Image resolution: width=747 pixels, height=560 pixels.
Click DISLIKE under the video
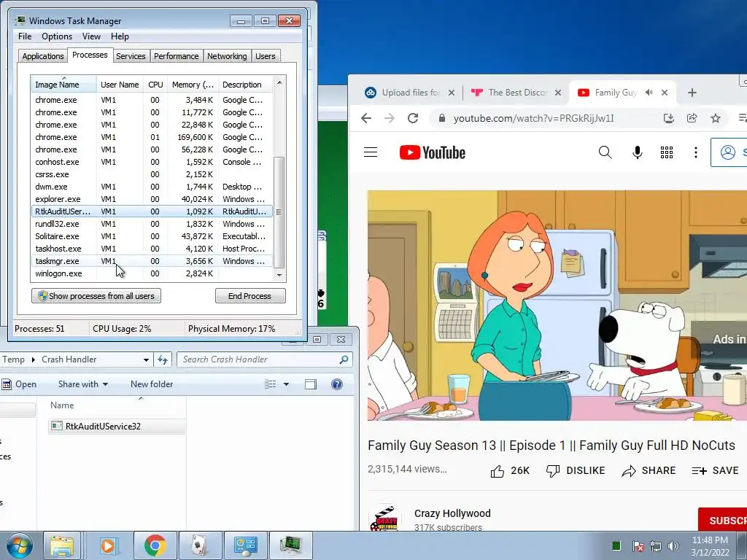tap(576, 471)
